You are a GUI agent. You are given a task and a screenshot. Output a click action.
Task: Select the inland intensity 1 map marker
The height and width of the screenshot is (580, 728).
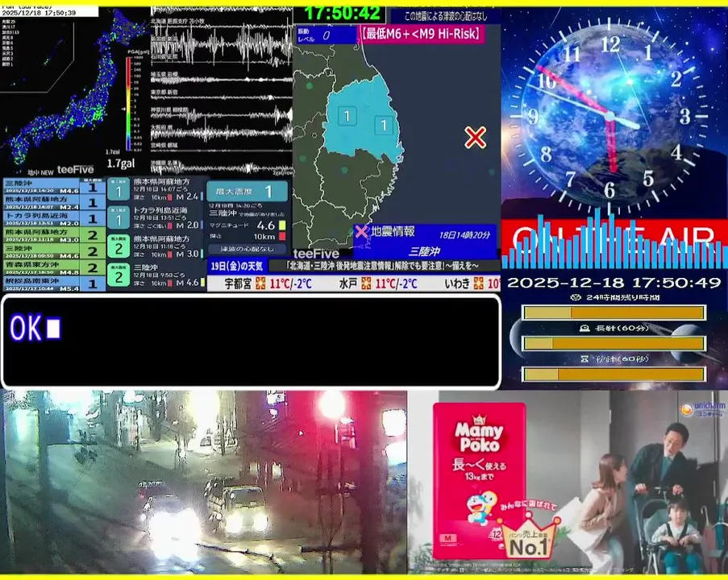click(347, 116)
